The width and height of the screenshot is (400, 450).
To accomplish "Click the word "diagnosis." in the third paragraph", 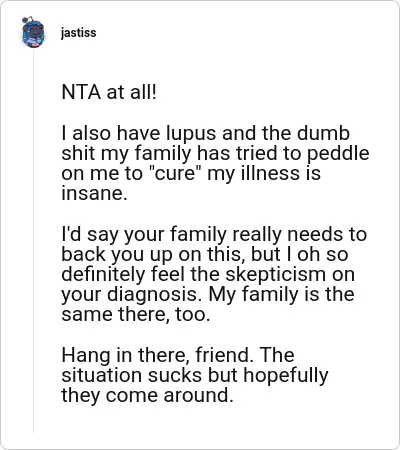I will pyautogui.click(x=154, y=295).
